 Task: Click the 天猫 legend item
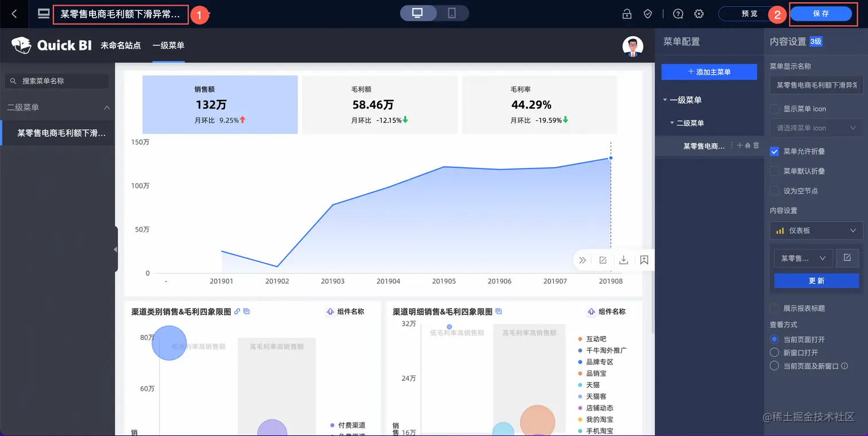tap(588, 385)
